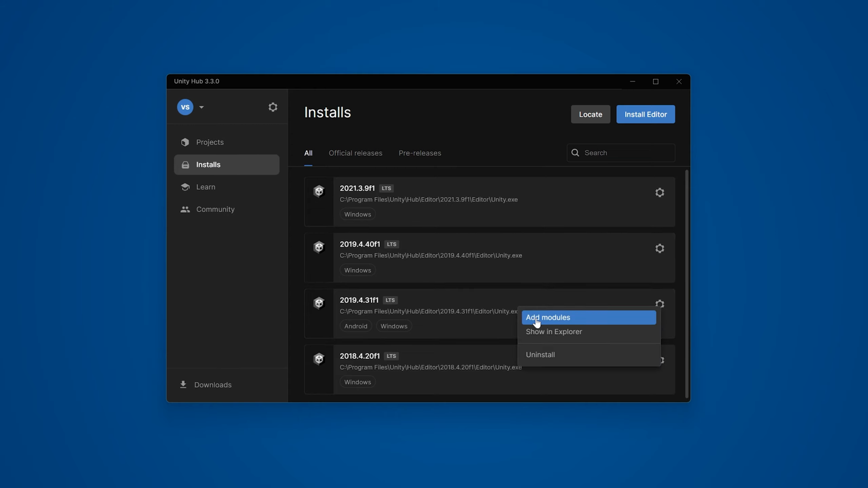
Task: Click the Locate button
Action: pos(590,114)
